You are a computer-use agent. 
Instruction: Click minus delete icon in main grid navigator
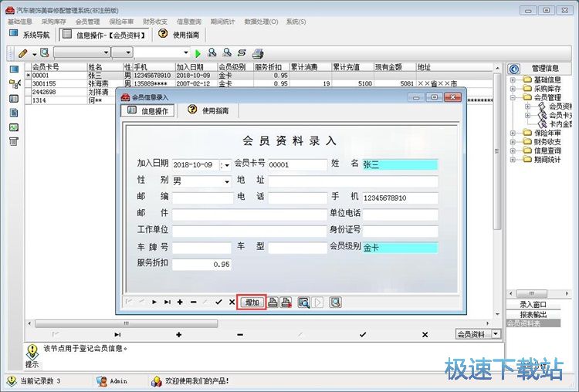pyautogui.click(x=240, y=335)
